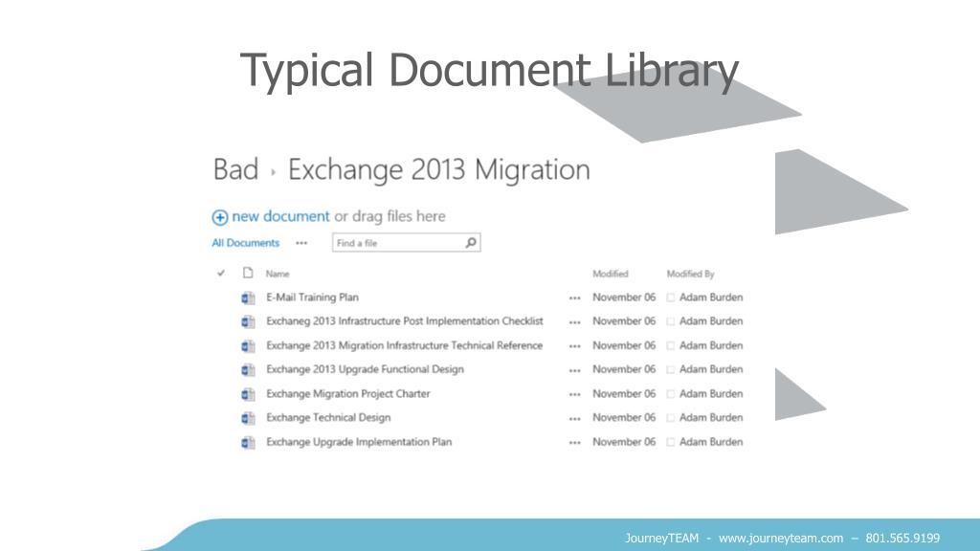Click November 06 date for Exchange Upgrade Implementation Plan
Image resolution: width=980 pixels, height=551 pixels.
[x=624, y=442]
